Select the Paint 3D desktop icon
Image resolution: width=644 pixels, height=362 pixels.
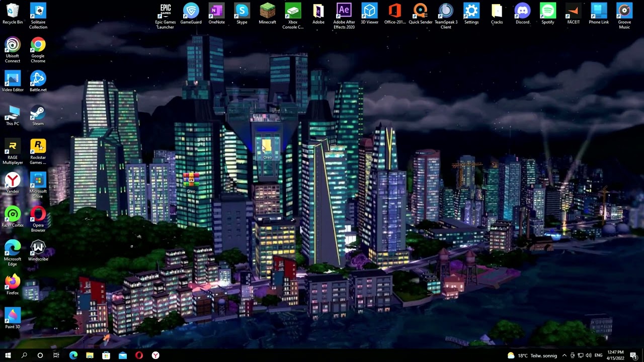pos(13,319)
